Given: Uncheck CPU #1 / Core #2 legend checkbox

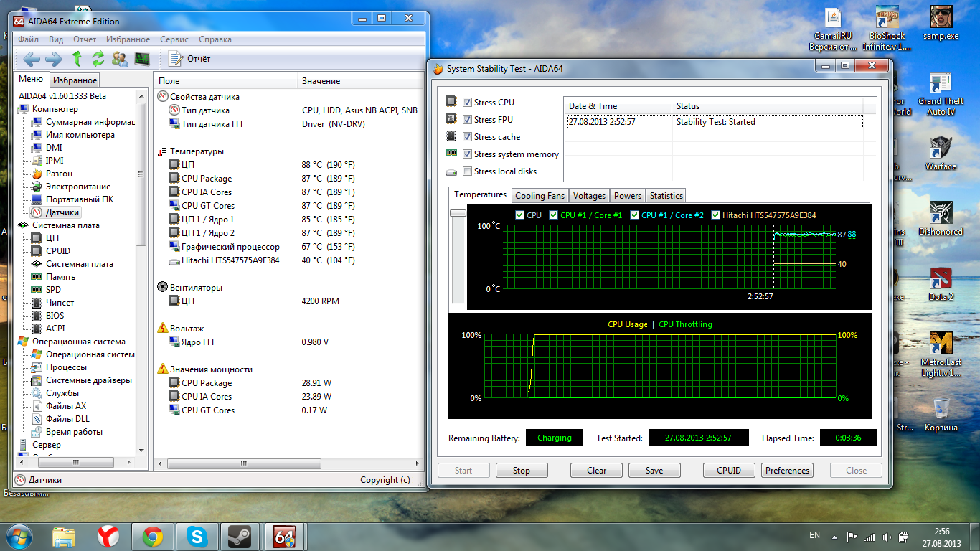Looking at the screenshot, I should pos(635,215).
